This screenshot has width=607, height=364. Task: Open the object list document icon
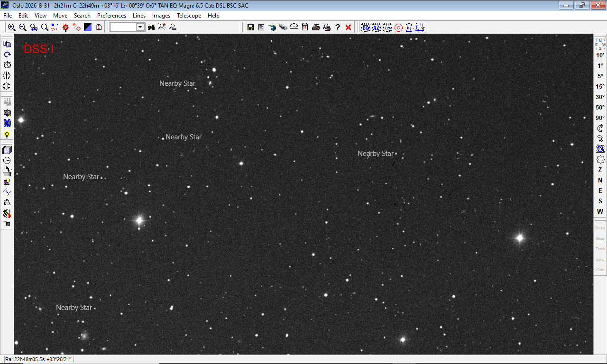click(261, 27)
